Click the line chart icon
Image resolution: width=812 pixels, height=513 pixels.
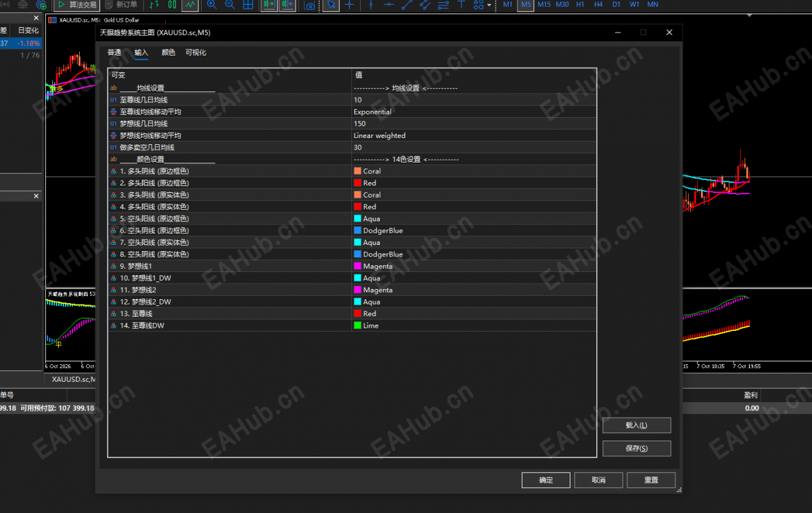tap(190, 5)
